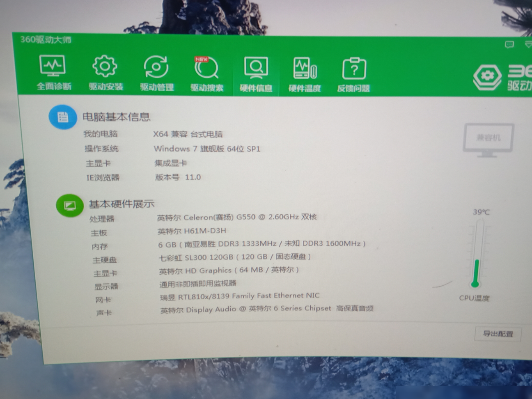Viewport: 532px width, 399px height.
Task: Click the 七彩虹 SL300 120GB disk entry
Action: 235,257
